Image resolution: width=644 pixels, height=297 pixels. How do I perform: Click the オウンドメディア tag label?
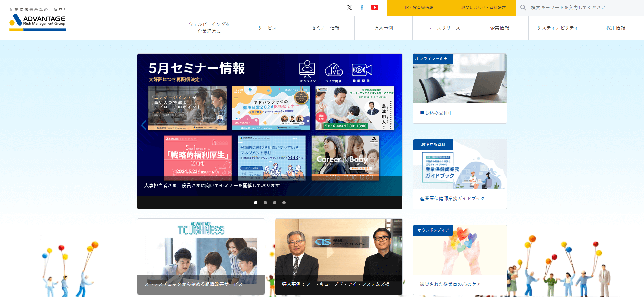pos(433,230)
